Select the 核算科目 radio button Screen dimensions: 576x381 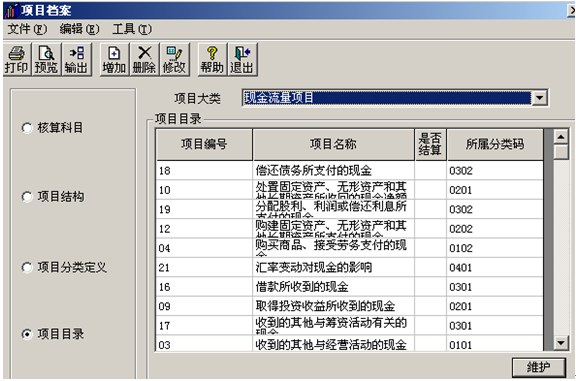[x=27, y=128]
